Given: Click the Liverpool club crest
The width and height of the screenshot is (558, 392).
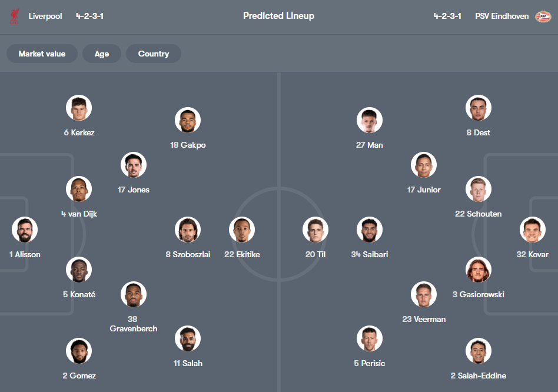Looking at the screenshot, I should tap(14, 15).
